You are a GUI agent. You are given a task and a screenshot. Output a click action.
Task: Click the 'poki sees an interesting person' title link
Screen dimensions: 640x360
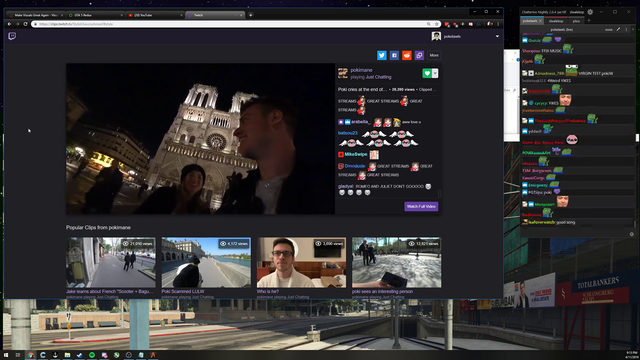click(382, 291)
